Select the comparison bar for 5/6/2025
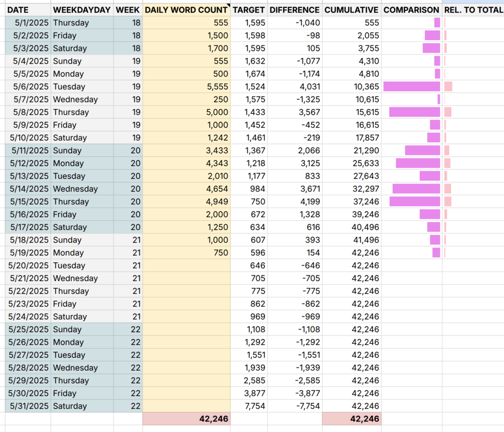 412,86
